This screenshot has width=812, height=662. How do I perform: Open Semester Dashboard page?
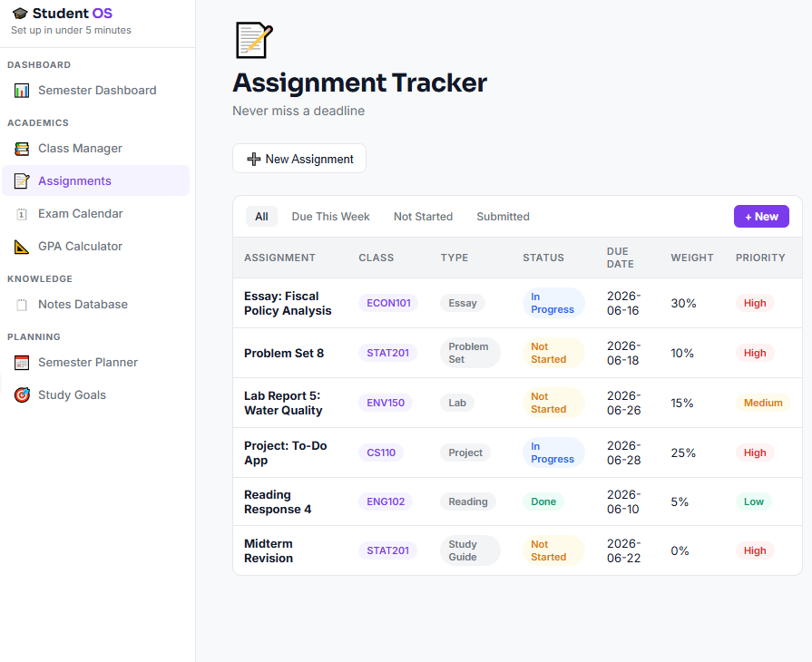pos(96,91)
